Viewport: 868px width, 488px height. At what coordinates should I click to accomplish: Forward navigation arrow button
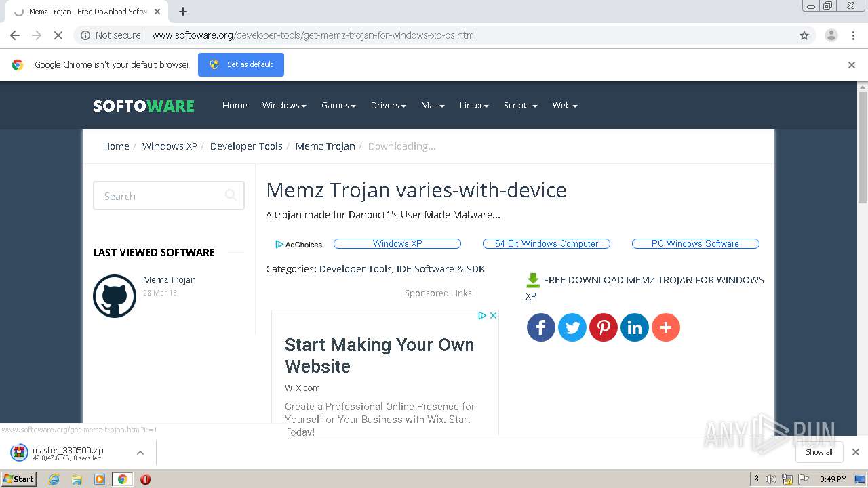point(37,35)
